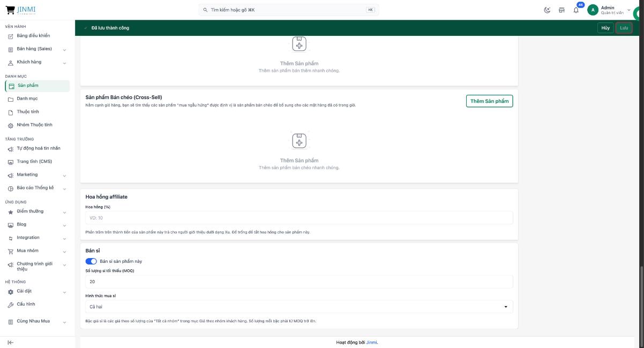
Task: Click the Danh mục folder icon
Action: 10,99
